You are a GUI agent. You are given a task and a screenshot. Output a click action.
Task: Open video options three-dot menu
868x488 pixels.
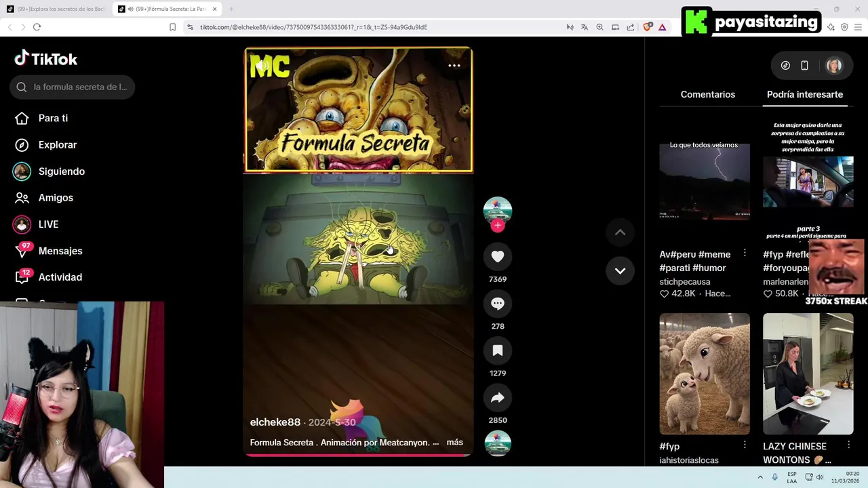[454, 66]
